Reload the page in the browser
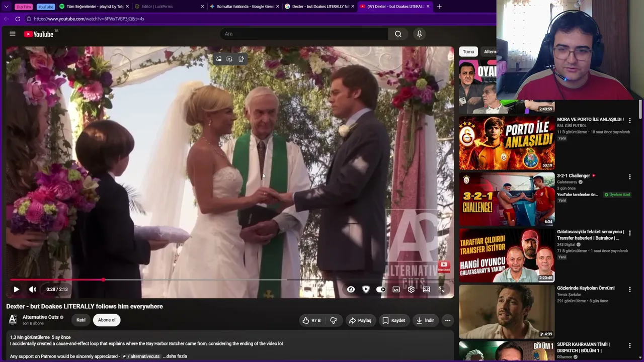 pos(18,19)
